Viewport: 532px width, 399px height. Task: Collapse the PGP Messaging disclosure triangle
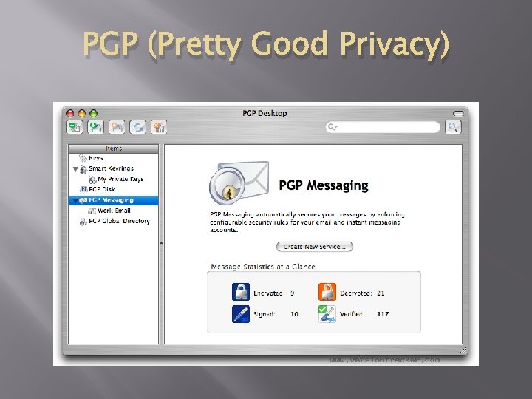(x=75, y=201)
